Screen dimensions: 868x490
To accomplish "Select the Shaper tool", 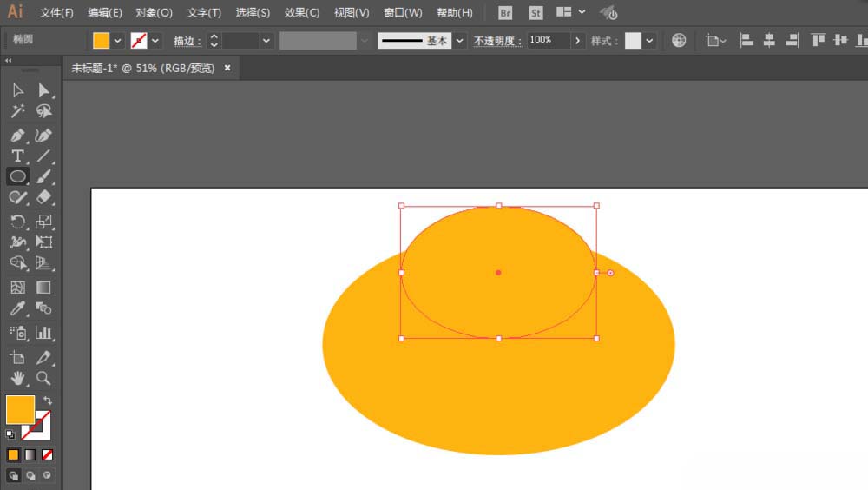I will point(17,197).
